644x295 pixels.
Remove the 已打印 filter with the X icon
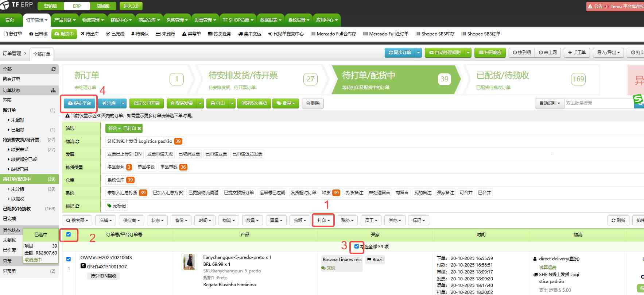point(139,129)
